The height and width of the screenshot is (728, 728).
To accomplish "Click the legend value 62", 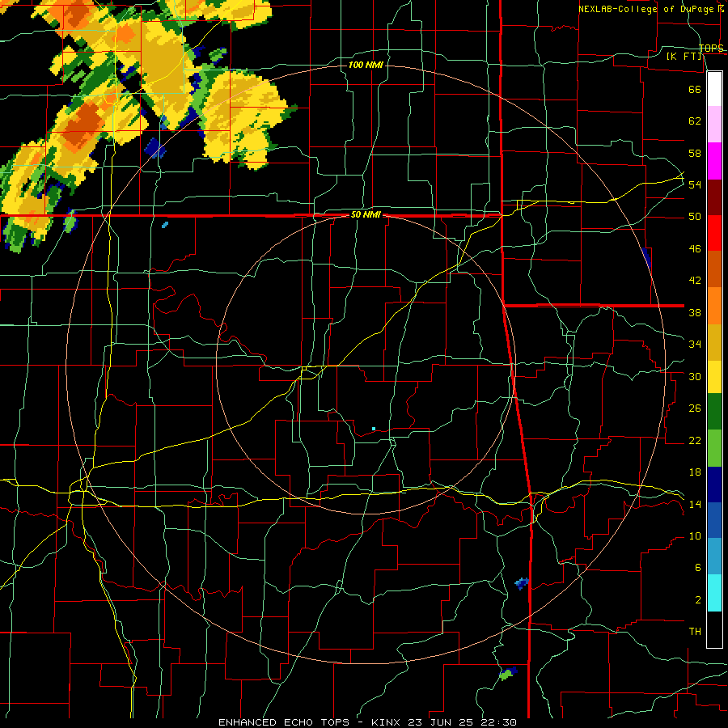I will (x=695, y=121).
